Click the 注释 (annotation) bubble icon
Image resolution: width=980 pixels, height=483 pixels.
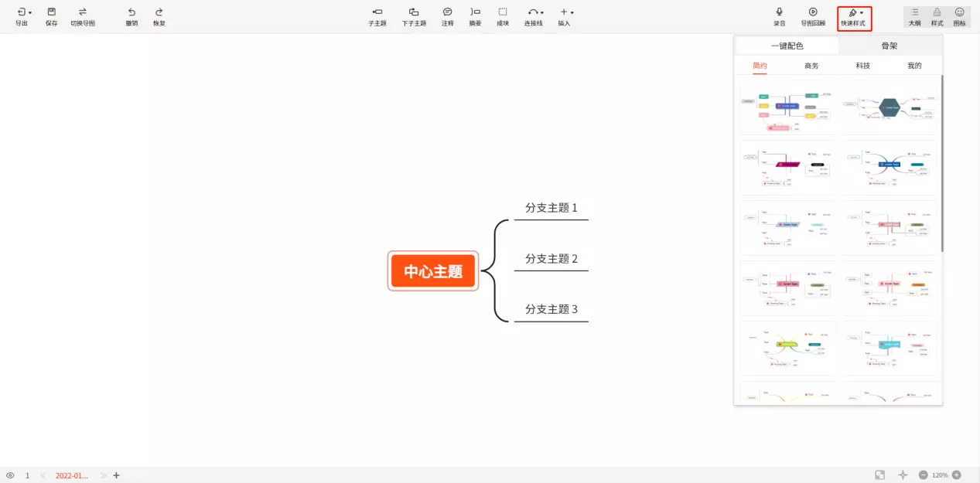[447, 12]
